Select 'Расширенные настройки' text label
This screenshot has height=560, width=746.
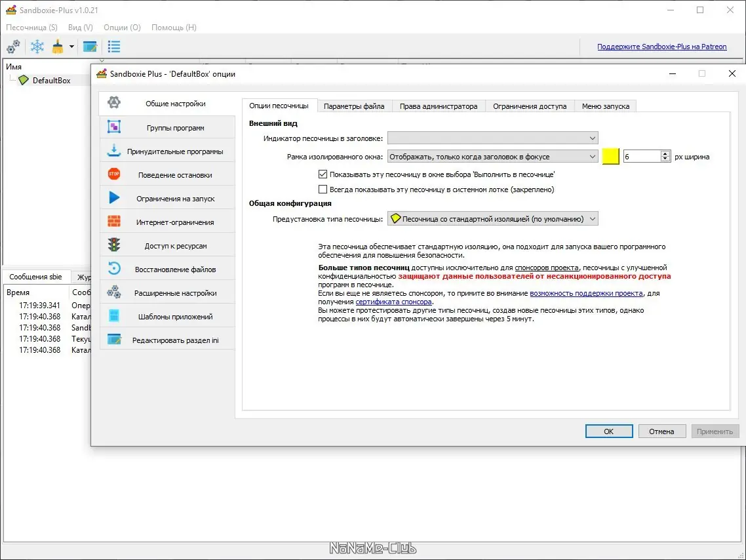click(x=175, y=293)
